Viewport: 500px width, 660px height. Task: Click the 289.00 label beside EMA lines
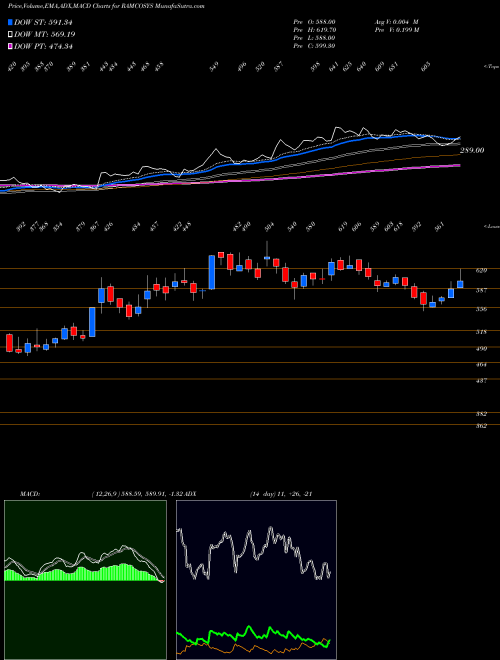point(472,150)
